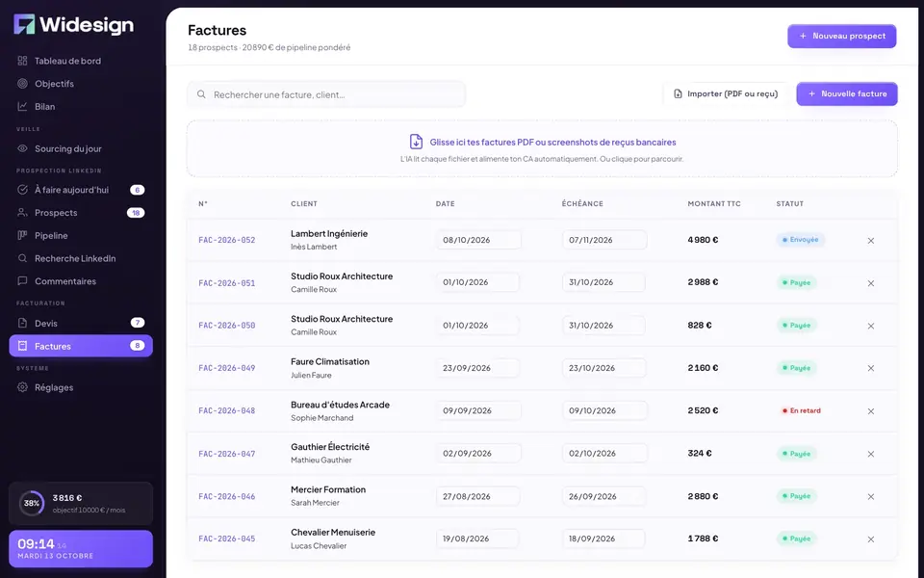The width and height of the screenshot is (924, 578).
Task: Remove the Chevalier Menuiserie invoice row
Action: coord(871,539)
